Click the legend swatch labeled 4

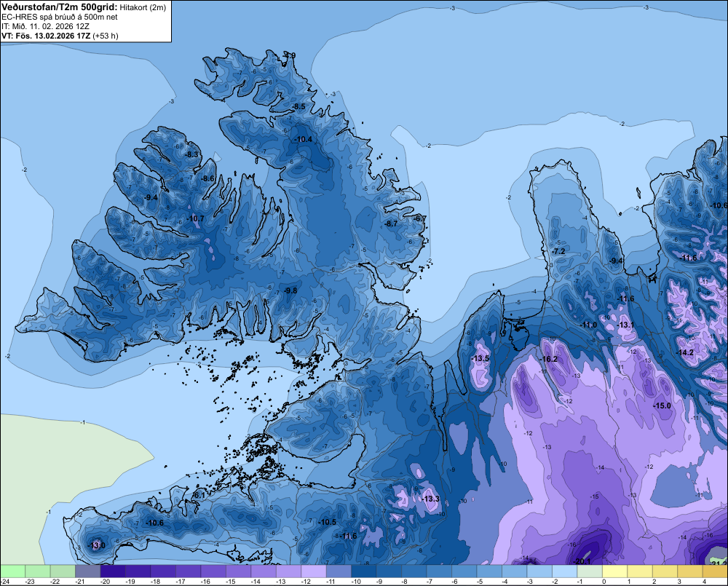pos(715,571)
